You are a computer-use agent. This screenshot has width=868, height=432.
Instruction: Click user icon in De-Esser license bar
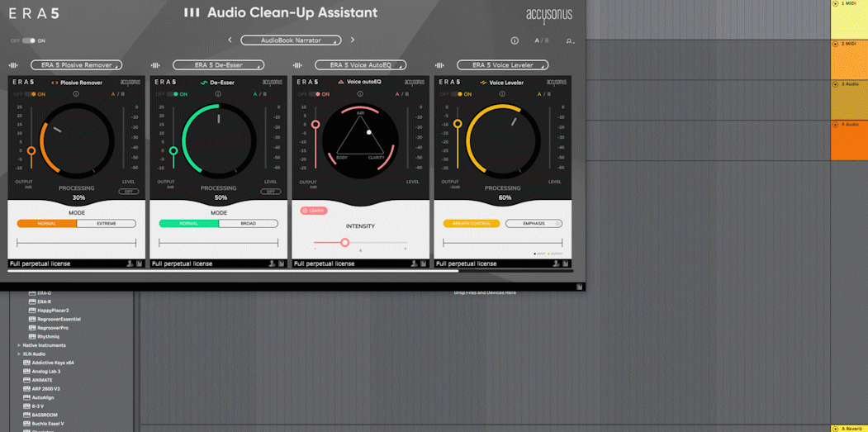[273, 263]
